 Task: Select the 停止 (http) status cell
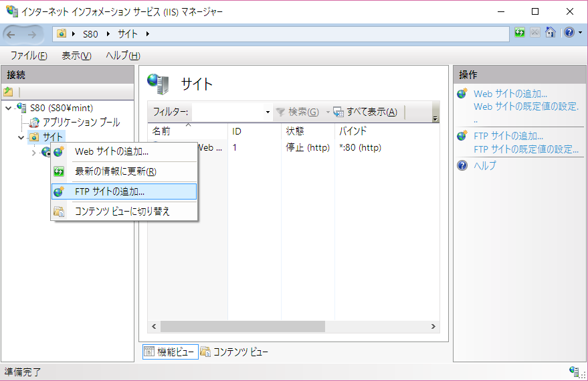point(308,147)
